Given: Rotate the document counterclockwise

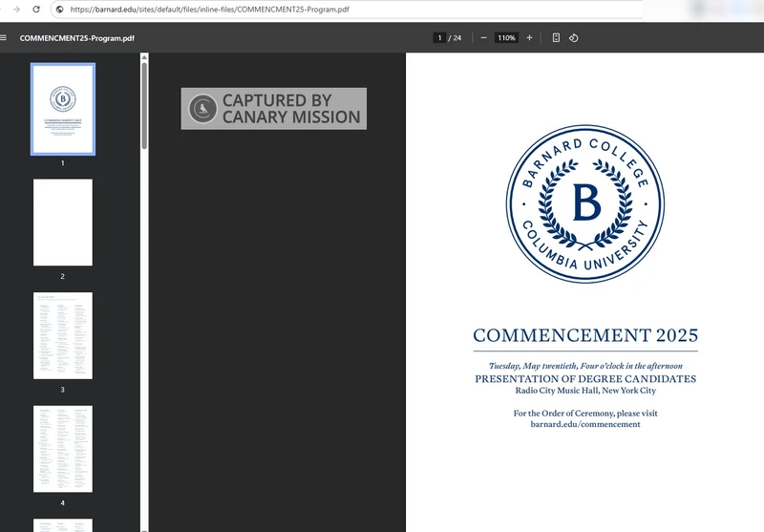Looking at the screenshot, I should click(574, 38).
